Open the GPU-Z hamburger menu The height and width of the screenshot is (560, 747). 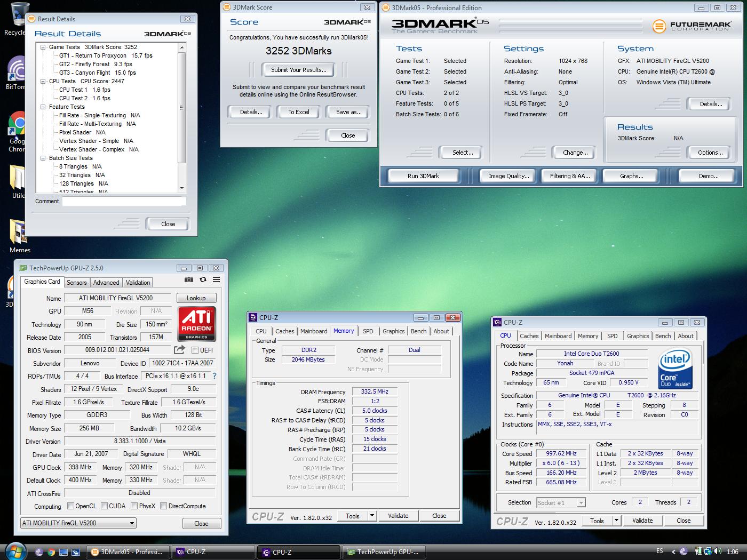click(217, 279)
